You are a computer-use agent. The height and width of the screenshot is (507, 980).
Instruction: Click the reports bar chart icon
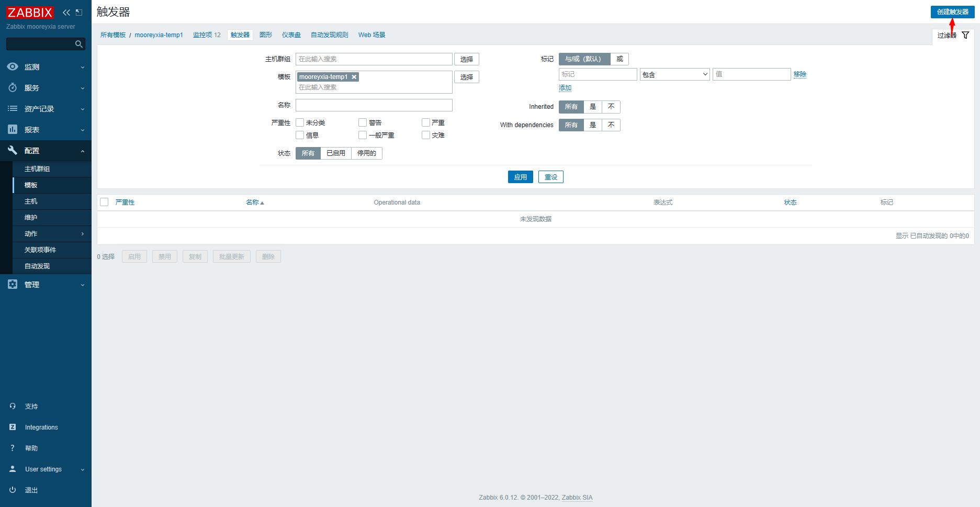click(x=13, y=129)
